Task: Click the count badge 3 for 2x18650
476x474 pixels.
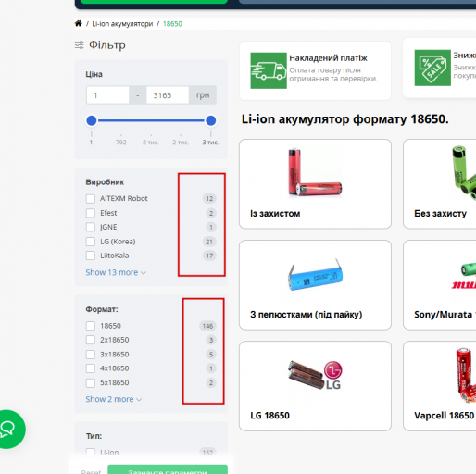Action: pyautogui.click(x=211, y=340)
